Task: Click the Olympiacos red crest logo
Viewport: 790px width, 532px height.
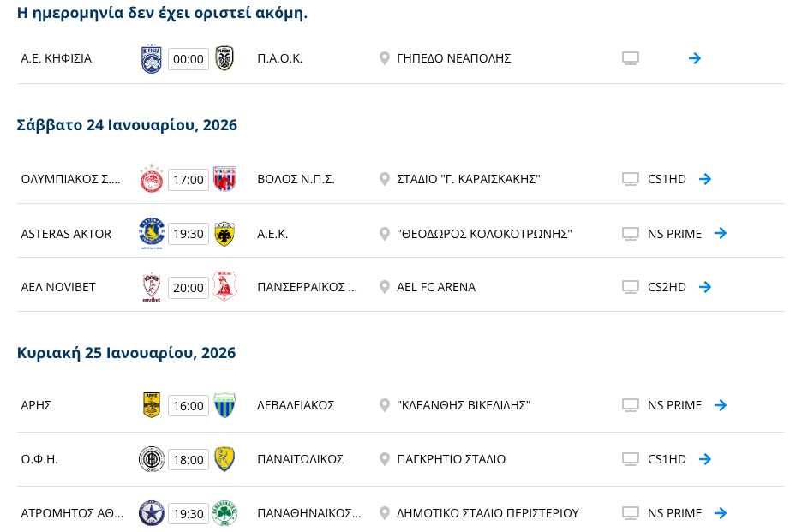Action: (x=152, y=179)
